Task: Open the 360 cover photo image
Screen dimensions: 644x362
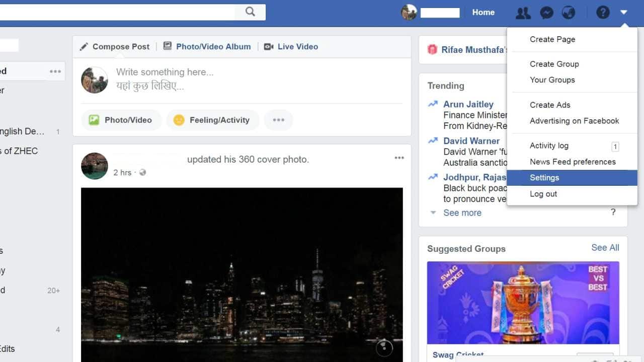Action: [x=242, y=274]
